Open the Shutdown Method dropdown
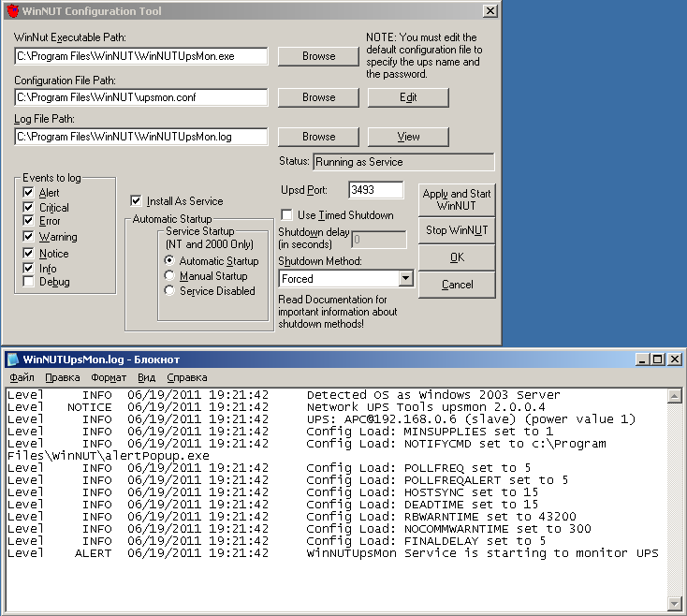This screenshot has width=687, height=616. (x=404, y=279)
